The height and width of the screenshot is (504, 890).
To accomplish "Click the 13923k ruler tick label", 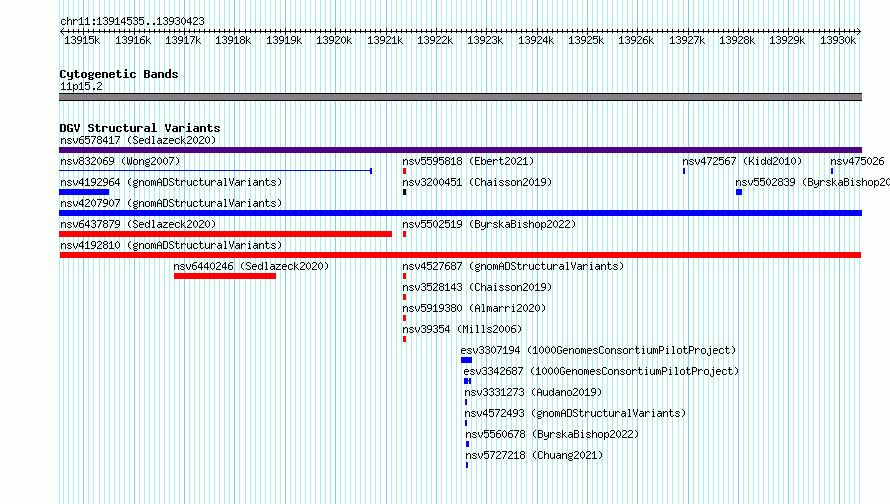I will tap(485, 40).
